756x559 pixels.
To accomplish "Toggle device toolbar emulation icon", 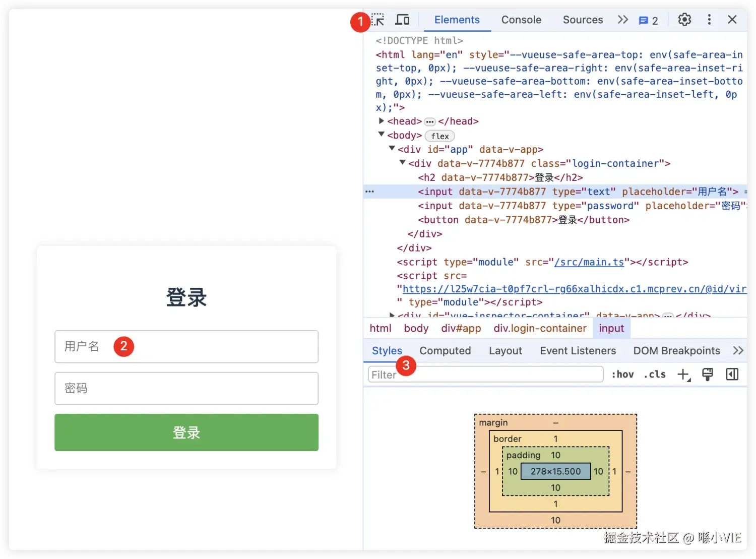I will [x=402, y=20].
